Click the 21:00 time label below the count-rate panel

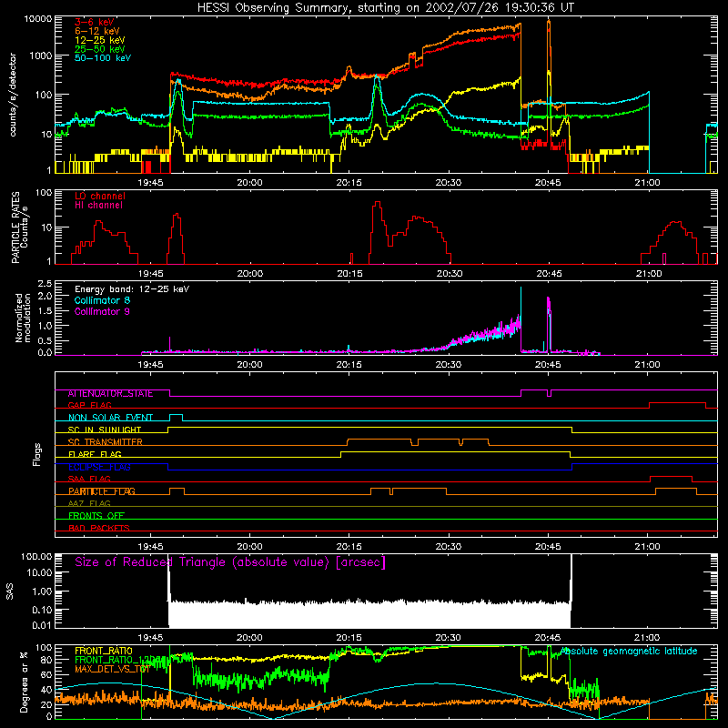(647, 183)
